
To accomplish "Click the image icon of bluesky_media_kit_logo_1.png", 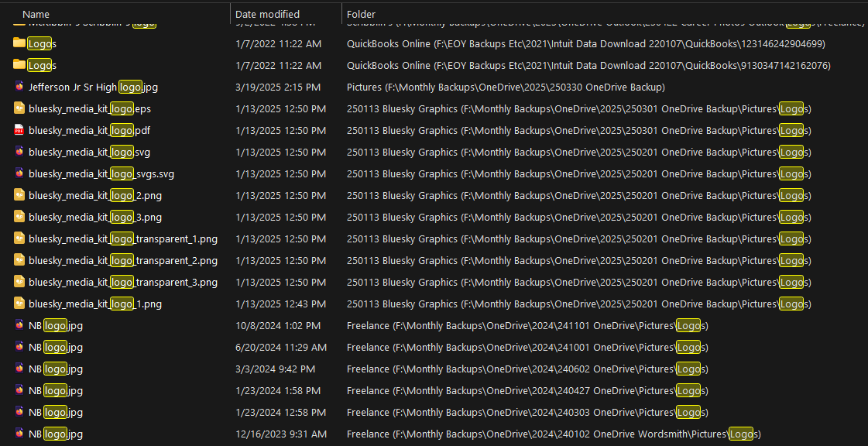I will (x=19, y=304).
